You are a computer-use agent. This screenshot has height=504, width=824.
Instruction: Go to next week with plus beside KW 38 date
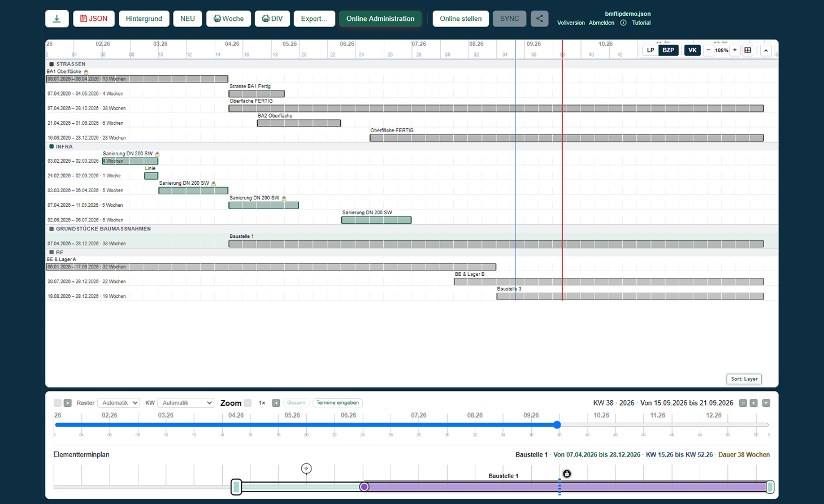(754, 403)
